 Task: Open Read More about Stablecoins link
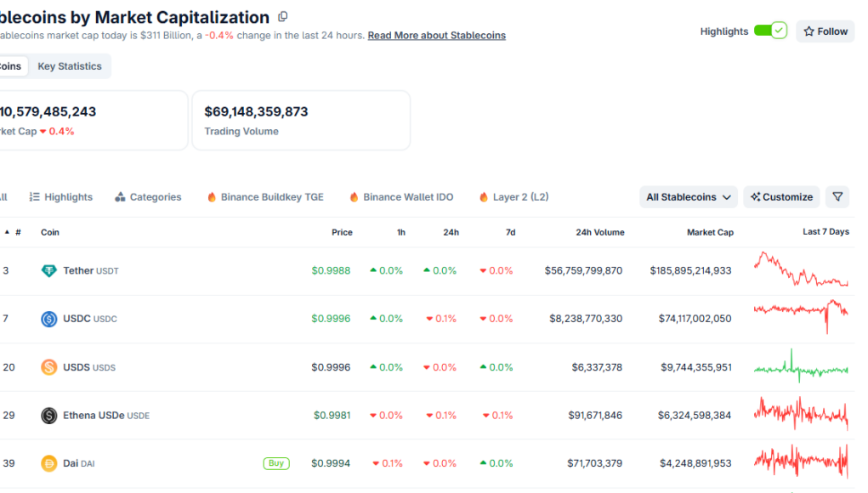coord(436,36)
